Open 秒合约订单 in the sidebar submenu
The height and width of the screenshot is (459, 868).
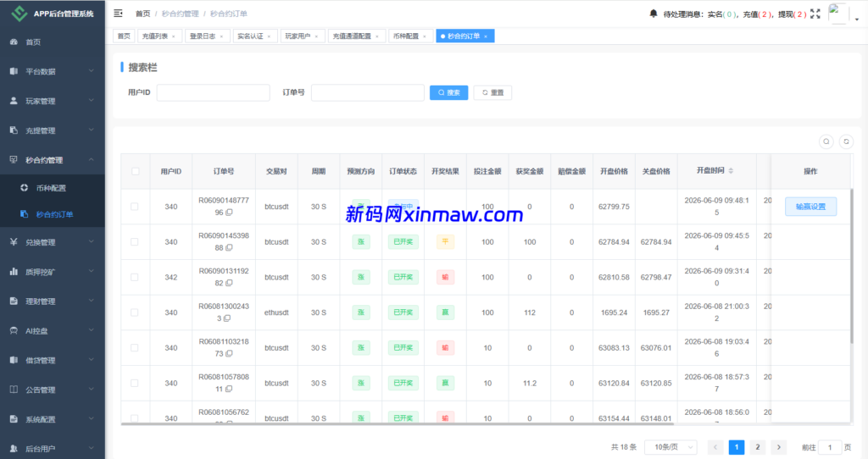53,214
